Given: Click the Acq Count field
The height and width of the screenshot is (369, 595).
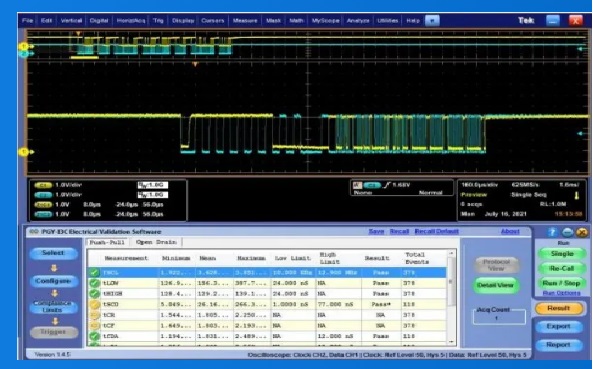Looking at the screenshot, I should [x=499, y=318].
